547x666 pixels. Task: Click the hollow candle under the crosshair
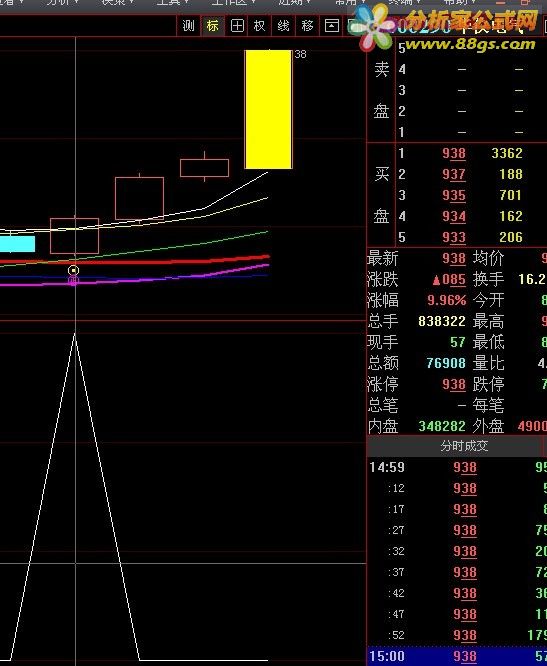pyautogui.click(x=74, y=236)
